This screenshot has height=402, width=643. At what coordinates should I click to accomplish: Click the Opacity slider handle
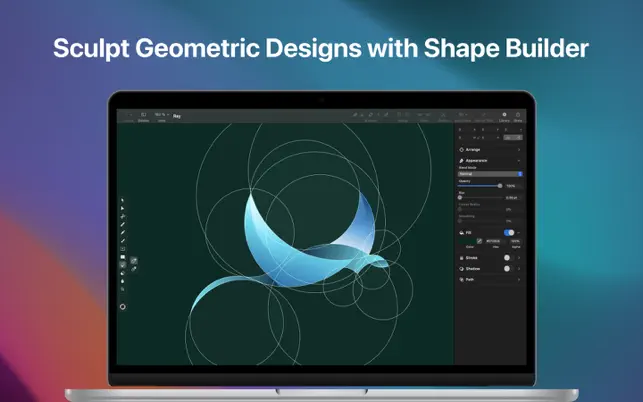click(x=500, y=186)
